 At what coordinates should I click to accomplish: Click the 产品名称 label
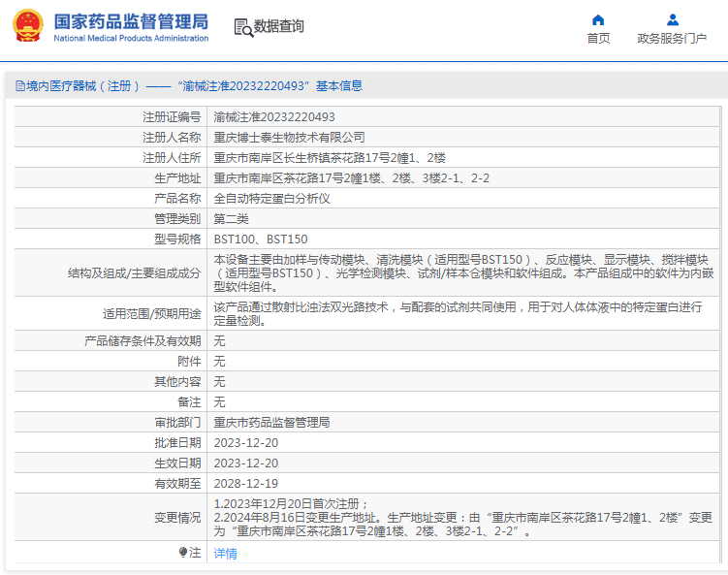(177, 199)
